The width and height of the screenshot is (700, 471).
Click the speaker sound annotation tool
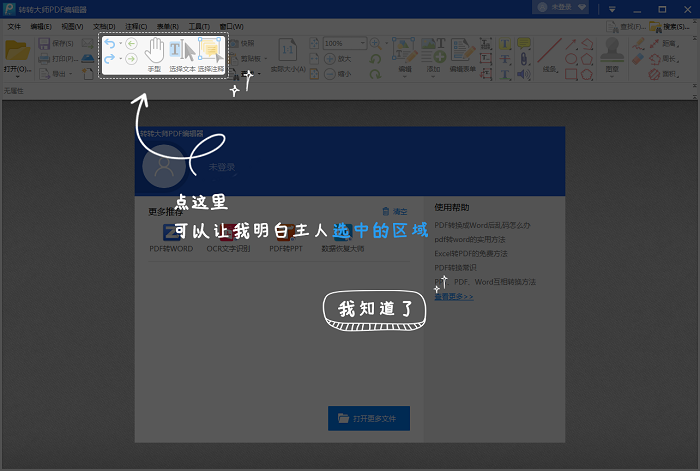point(523,74)
